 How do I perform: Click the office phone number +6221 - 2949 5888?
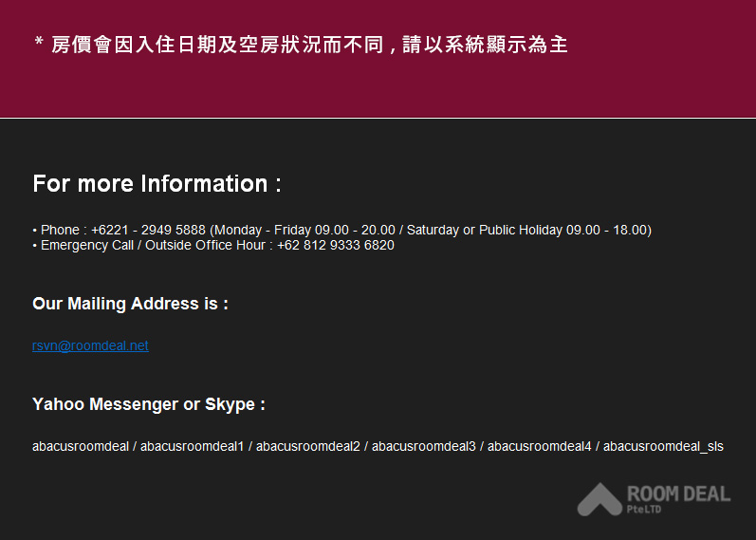pos(149,230)
